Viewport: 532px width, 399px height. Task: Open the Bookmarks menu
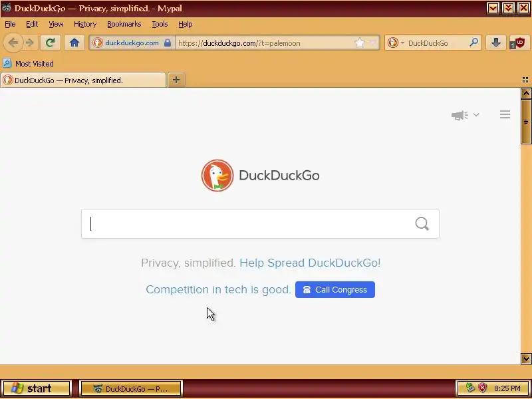(x=124, y=24)
